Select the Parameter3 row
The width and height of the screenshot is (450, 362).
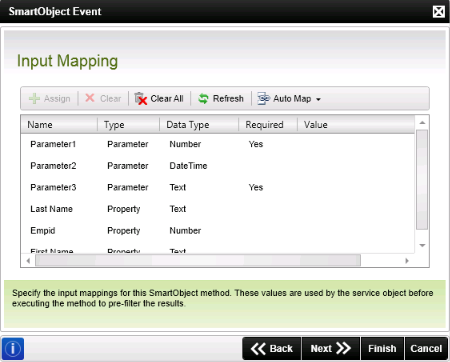click(x=218, y=188)
